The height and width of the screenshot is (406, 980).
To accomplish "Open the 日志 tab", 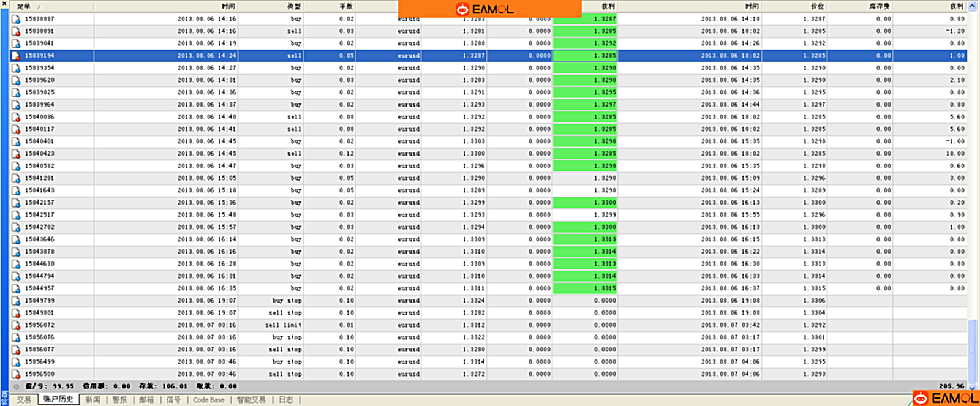I will point(286,400).
